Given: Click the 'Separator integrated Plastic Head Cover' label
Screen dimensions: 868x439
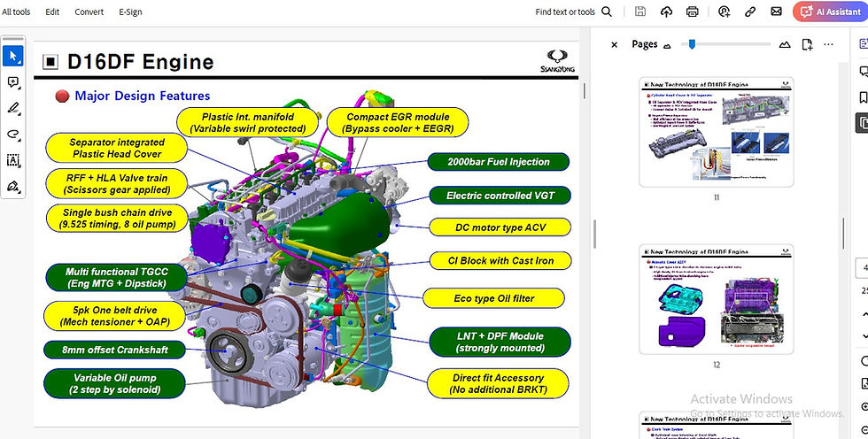Looking at the screenshot, I should pos(116,148).
